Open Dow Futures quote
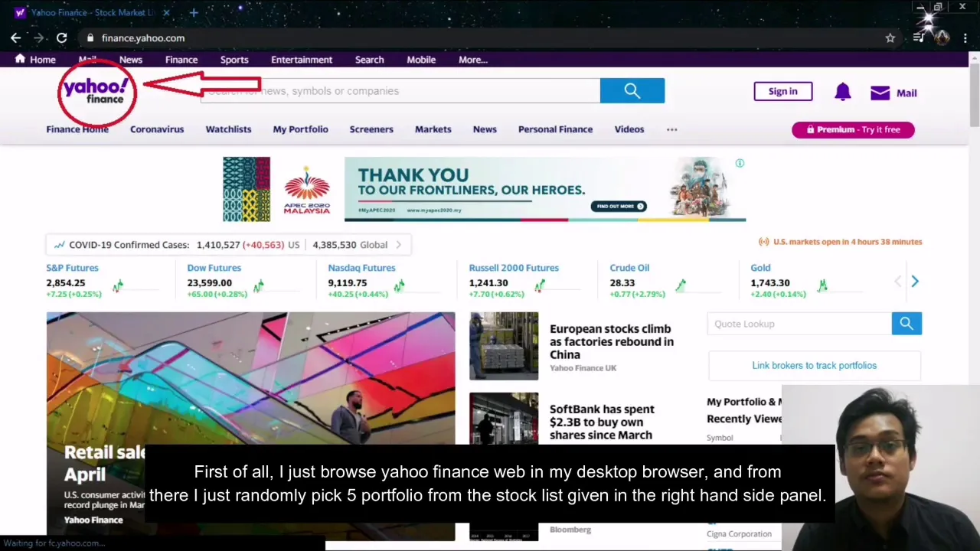The height and width of the screenshot is (551, 980). [x=214, y=268]
